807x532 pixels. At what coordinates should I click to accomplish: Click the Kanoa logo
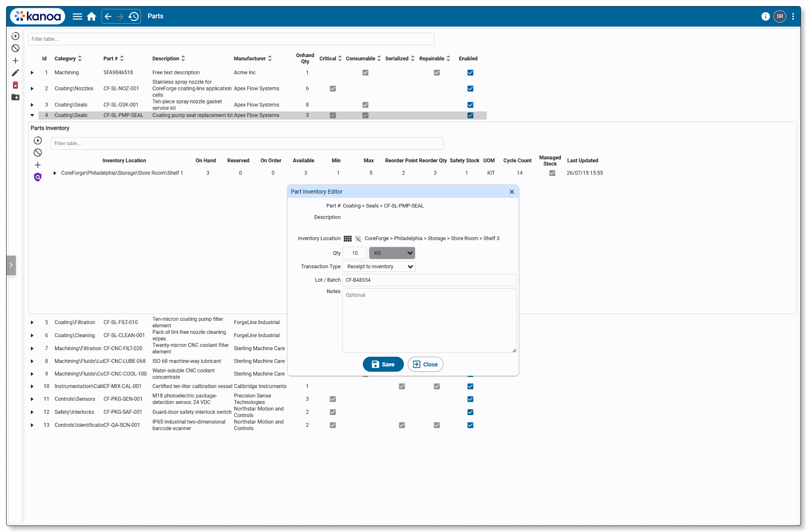(x=37, y=16)
